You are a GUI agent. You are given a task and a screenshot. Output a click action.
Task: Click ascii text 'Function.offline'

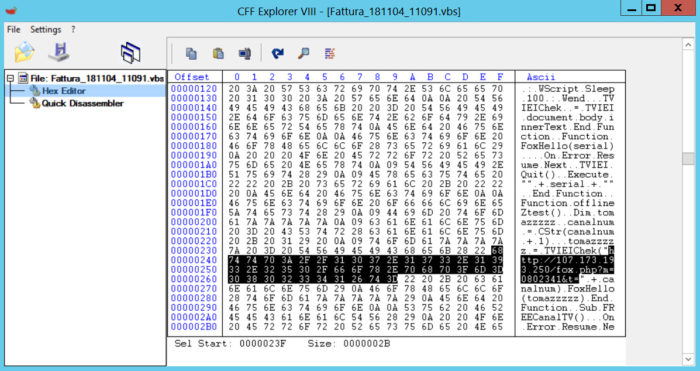tap(567, 203)
